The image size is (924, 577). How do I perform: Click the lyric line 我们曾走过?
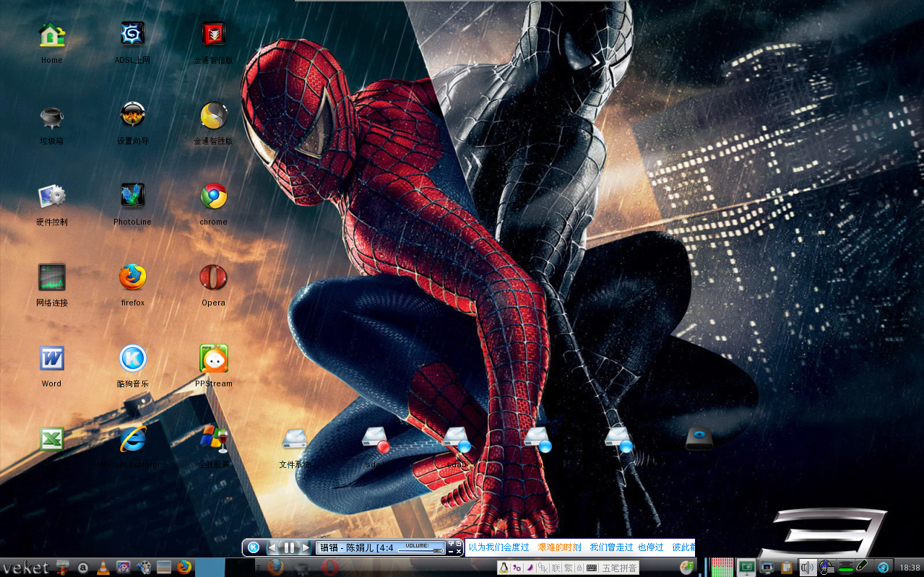611,547
